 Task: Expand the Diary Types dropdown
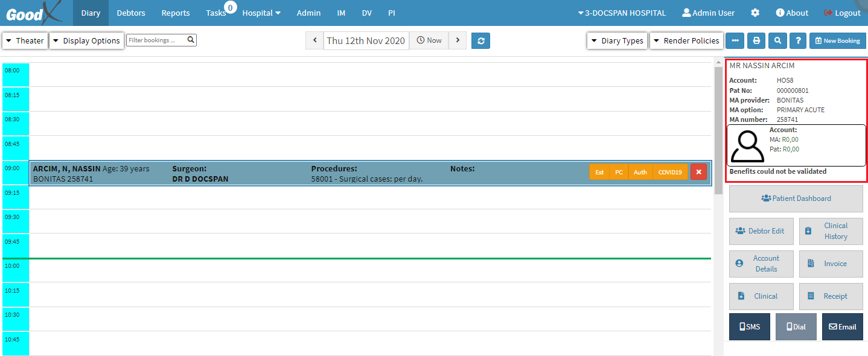[x=617, y=40]
